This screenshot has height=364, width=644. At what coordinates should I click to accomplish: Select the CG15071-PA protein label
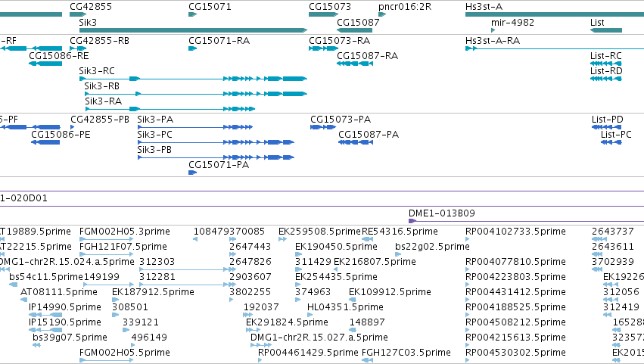click(x=219, y=165)
